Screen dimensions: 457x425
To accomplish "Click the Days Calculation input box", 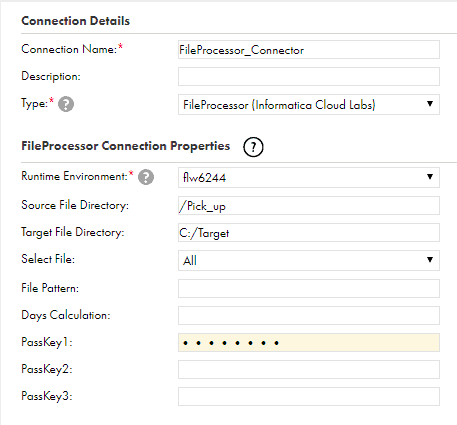I will (309, 315).
